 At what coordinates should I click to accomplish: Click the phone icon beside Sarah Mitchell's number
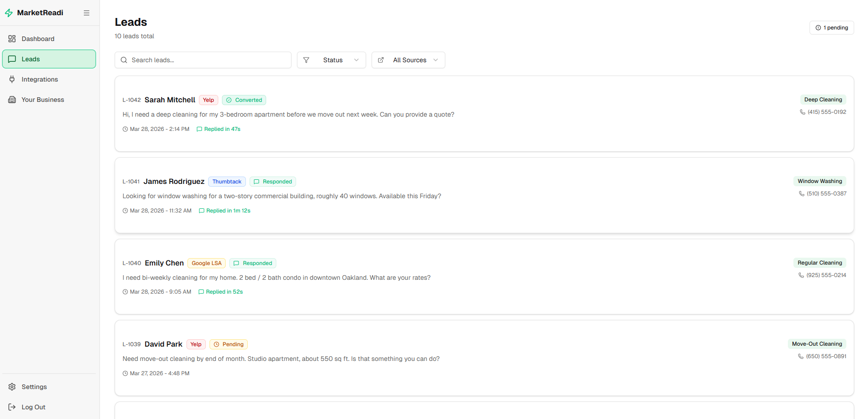(802, 112)
